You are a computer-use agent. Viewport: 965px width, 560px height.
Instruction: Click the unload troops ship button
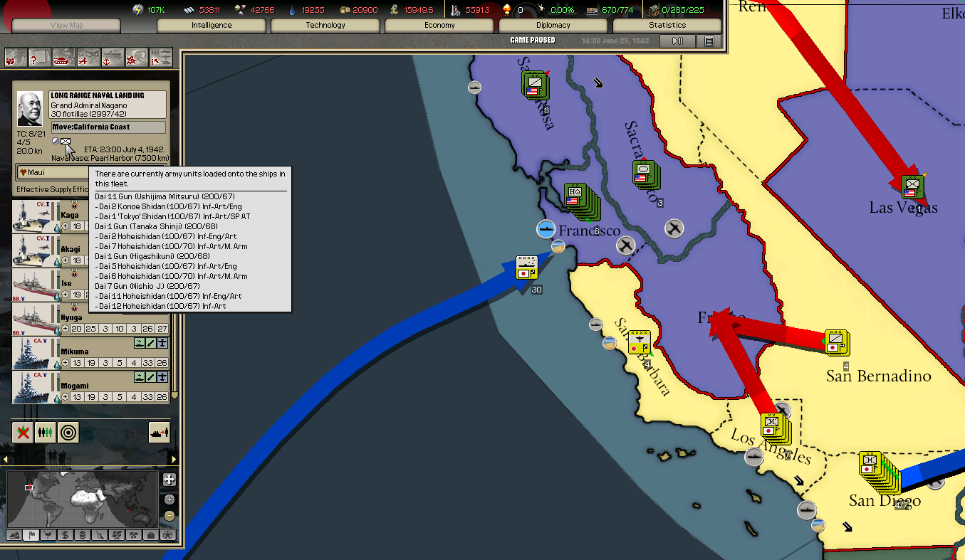coord(159,432)
